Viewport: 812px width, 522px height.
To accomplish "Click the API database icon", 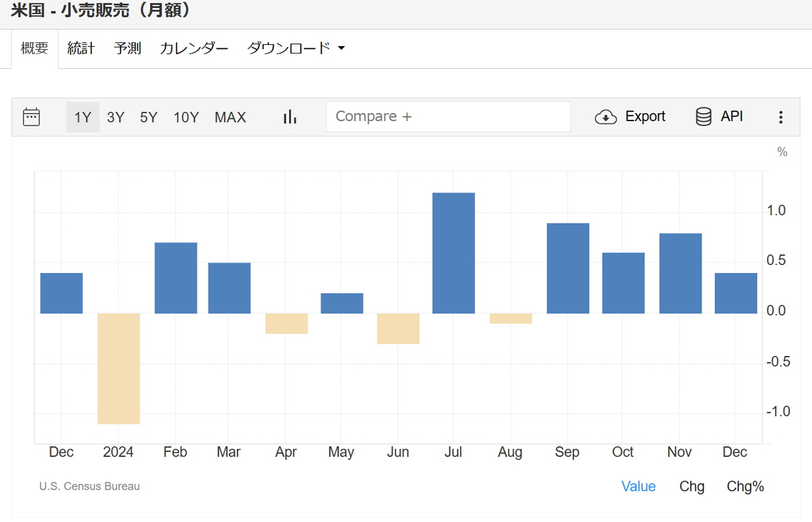I will tap(704, 117).
